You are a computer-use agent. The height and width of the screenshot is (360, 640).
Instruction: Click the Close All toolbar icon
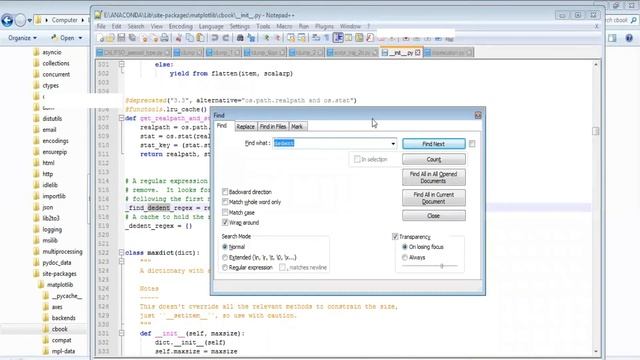[155, 38]
